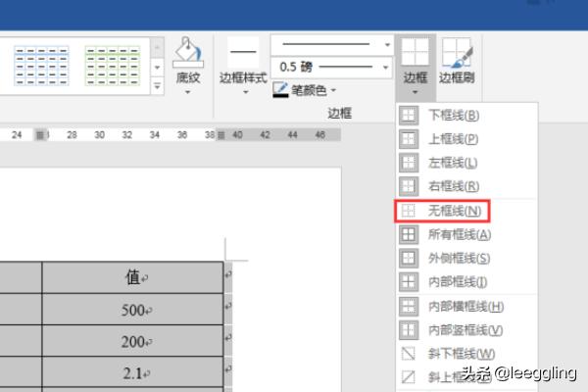
Task: Choose menu item 上框线(P)
Action: pyautogui.click(x=467, y=139)
